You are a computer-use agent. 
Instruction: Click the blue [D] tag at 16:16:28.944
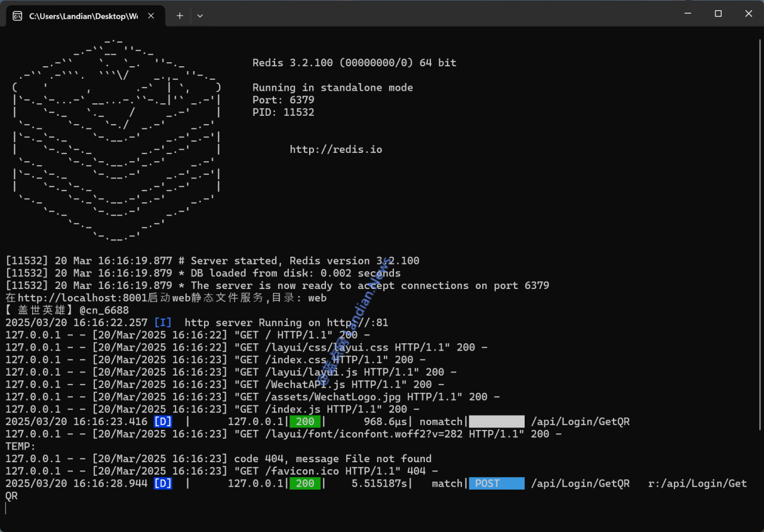pos(163,484)
